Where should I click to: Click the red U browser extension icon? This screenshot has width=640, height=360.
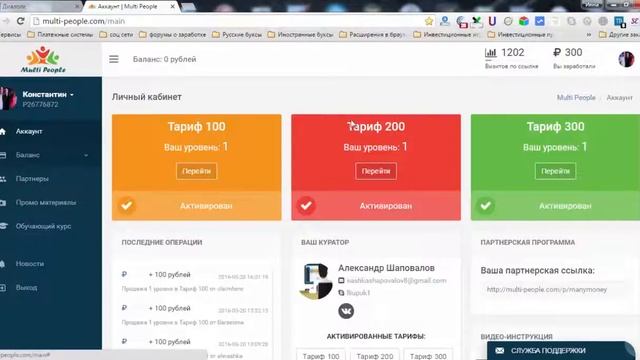pyautogui.click(x=492, y=21)
